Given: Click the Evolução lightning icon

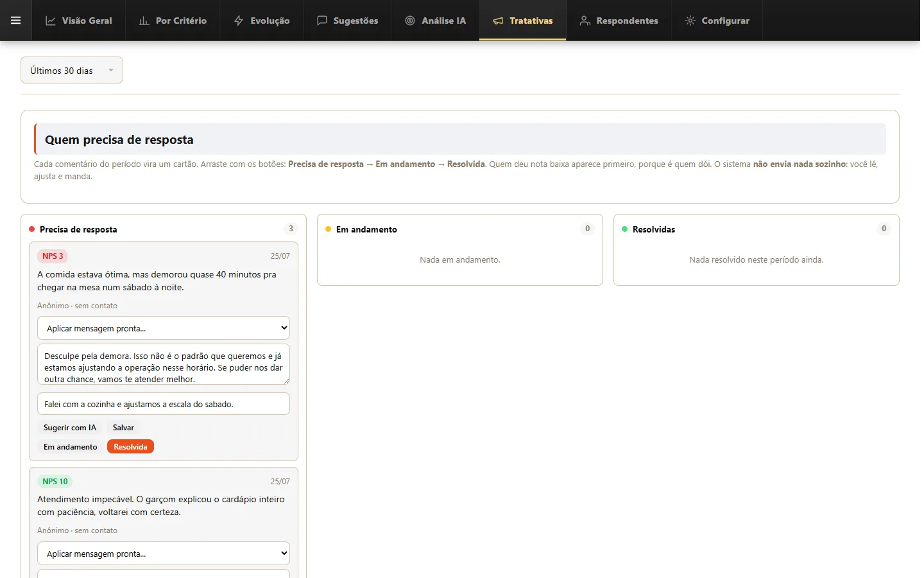Looking at the screenshot, I should click(x=239, y=21).
